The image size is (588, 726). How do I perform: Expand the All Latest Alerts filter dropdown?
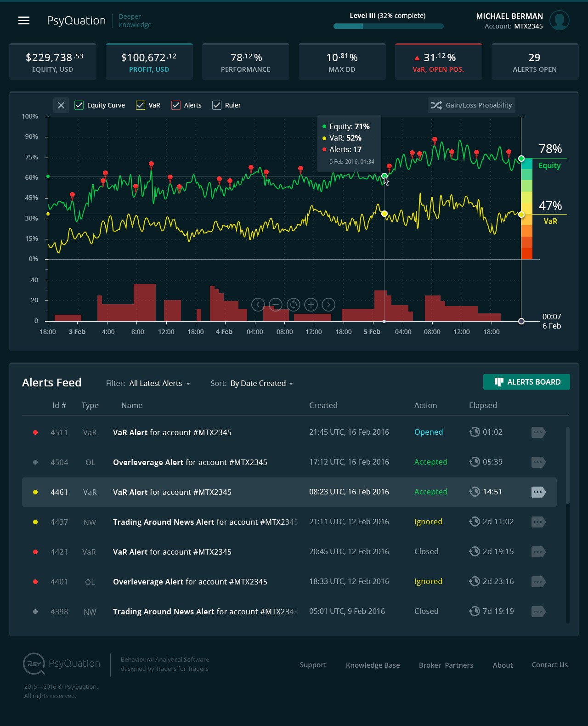[159, 383]
